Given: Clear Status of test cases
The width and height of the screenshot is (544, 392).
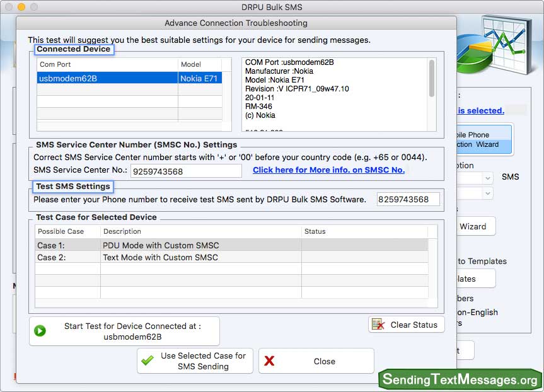Looking at the screenshot, I should [406, 325].
